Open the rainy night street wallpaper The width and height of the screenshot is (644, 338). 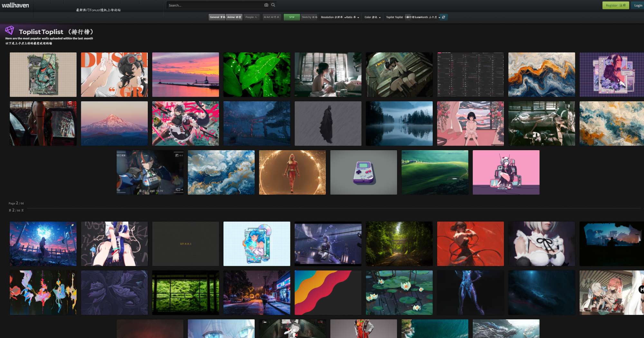point(257,293)
